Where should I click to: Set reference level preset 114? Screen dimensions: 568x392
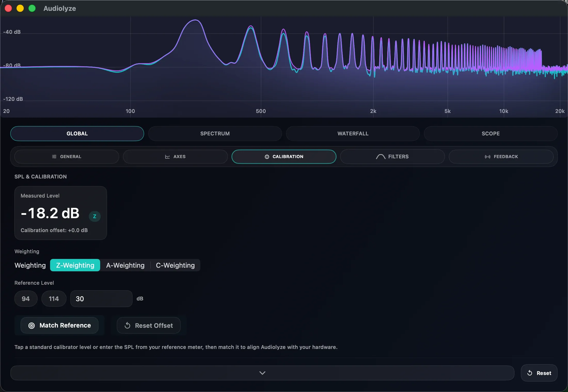[54, 299]
